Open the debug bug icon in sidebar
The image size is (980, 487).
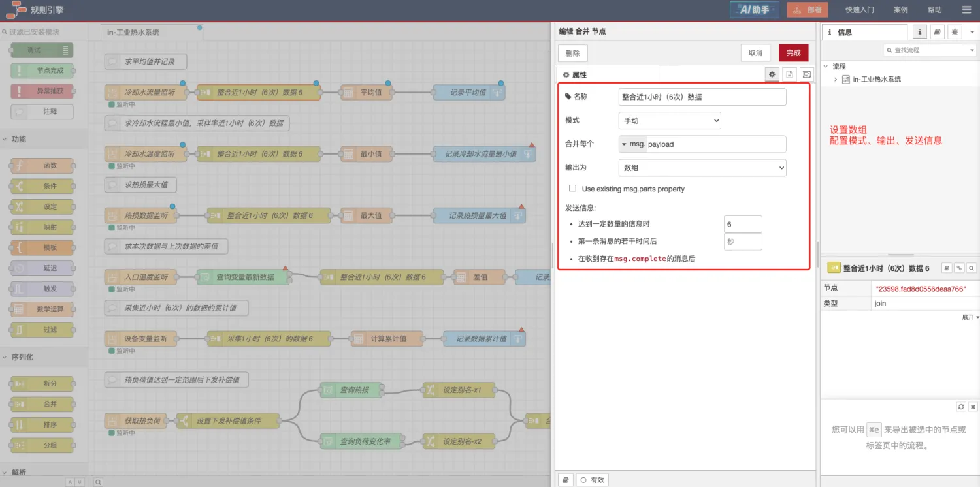pyautogui.click(x=955, y=32)
